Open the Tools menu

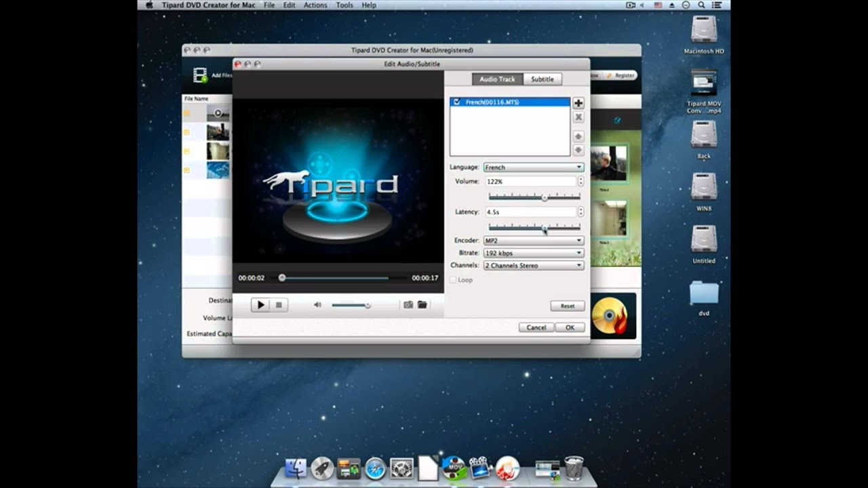tap(344, 5)
